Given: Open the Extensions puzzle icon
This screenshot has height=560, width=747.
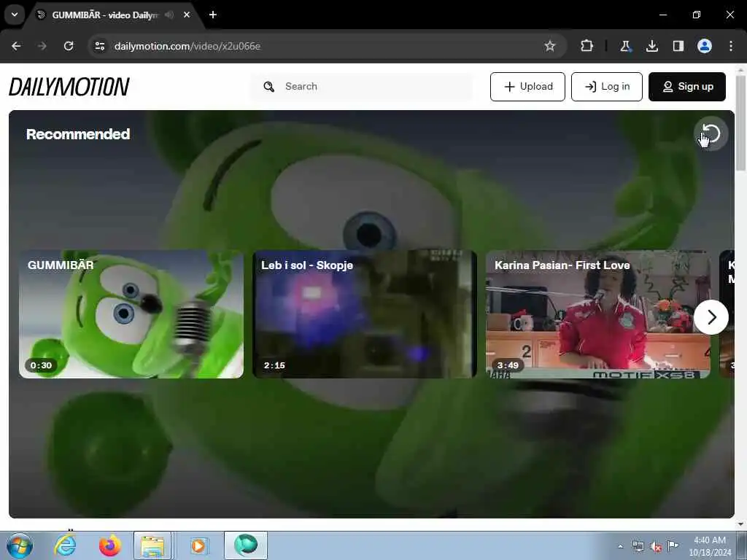Looking at the screenshot, I should [587, 46].
